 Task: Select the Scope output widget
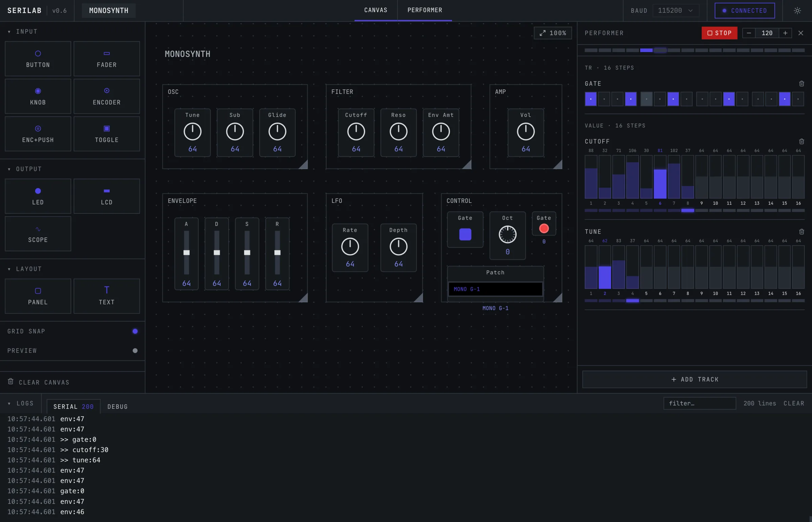click(38, 234)
